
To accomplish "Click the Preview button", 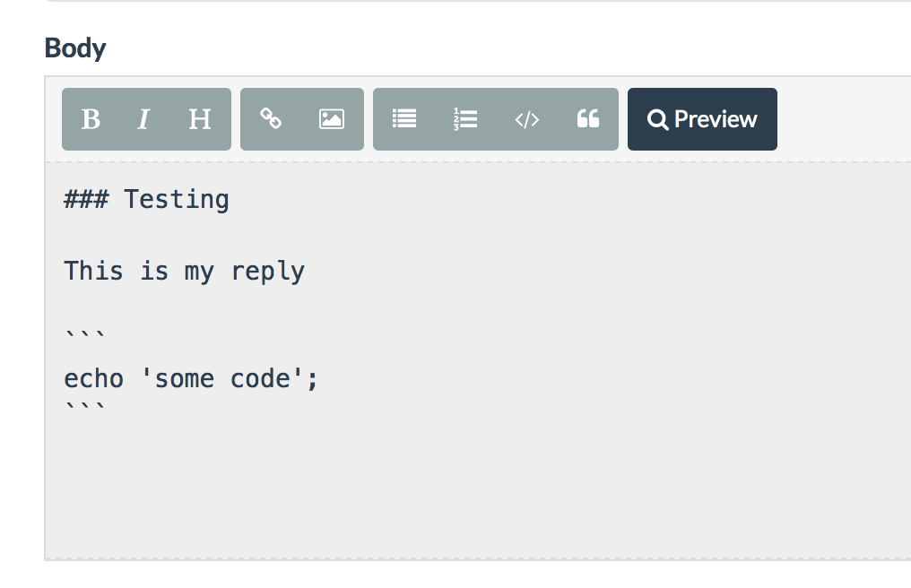I will [702, 119].
